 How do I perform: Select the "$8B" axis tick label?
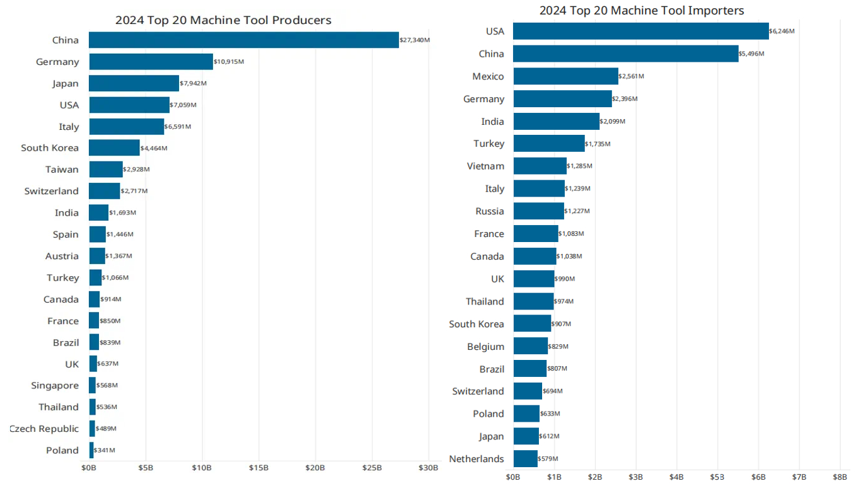click(x=840, y=477)
